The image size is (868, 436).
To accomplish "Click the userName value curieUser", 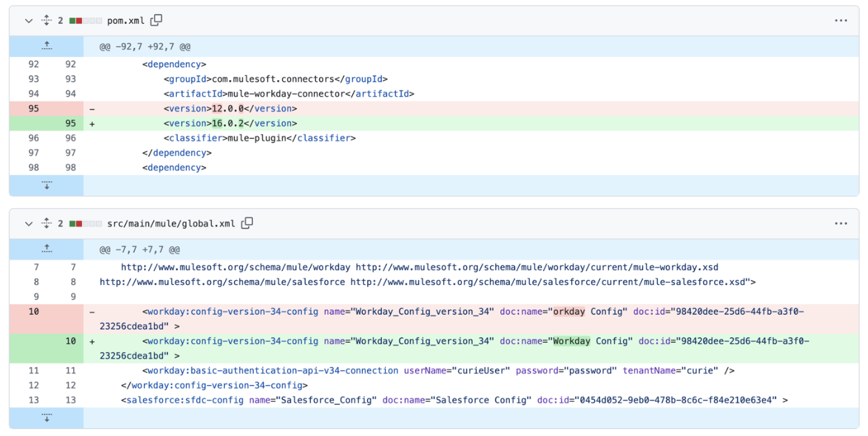I will point(481,371).
